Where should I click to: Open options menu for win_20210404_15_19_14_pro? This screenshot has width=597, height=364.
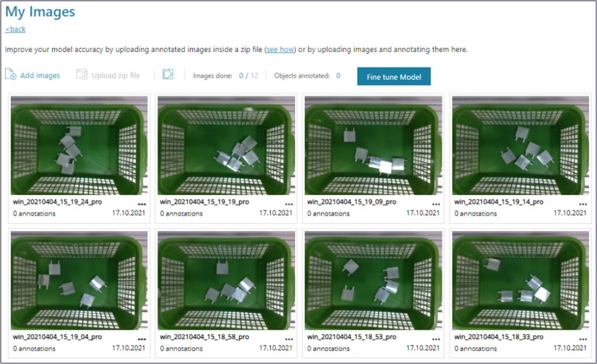coord(583,204)
